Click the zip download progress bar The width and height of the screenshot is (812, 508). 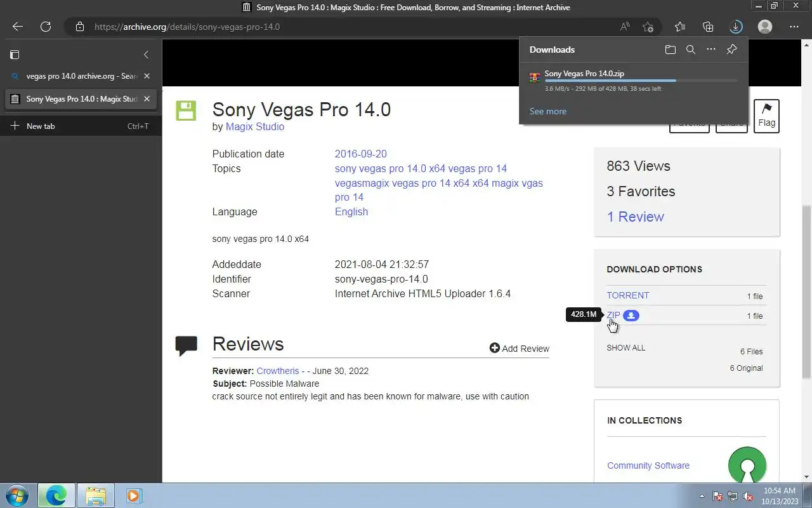(641, 81)
